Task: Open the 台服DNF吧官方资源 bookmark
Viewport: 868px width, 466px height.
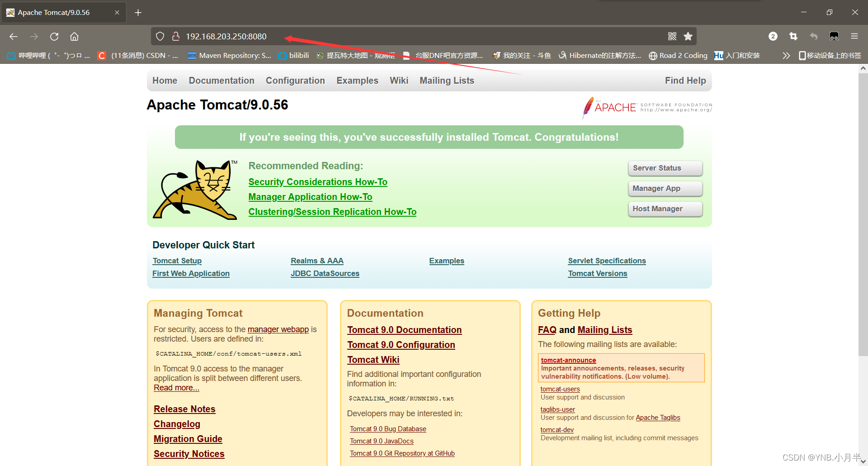Action: (443, 56)
